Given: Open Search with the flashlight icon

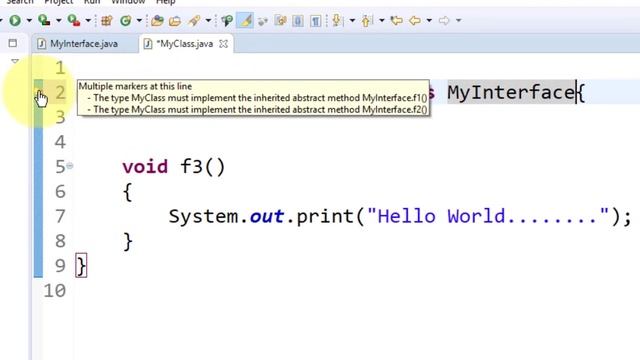Looking at the screenshot, I should click(194, 20).
